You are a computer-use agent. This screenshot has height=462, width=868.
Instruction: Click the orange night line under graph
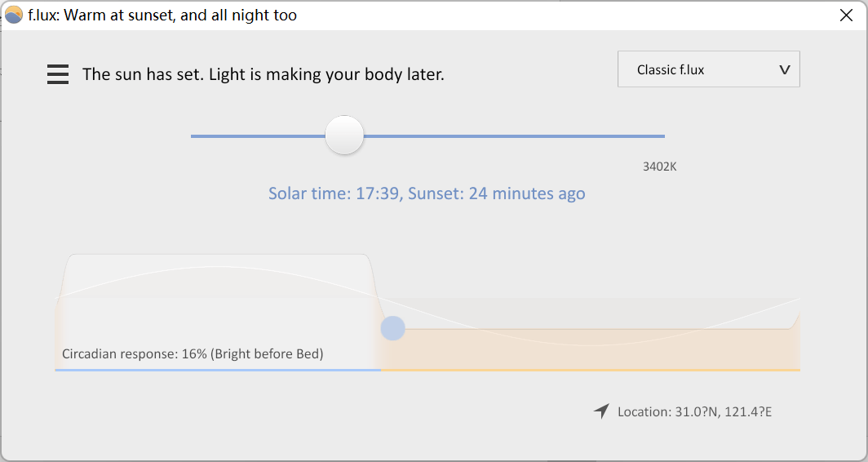pos(590,370)
